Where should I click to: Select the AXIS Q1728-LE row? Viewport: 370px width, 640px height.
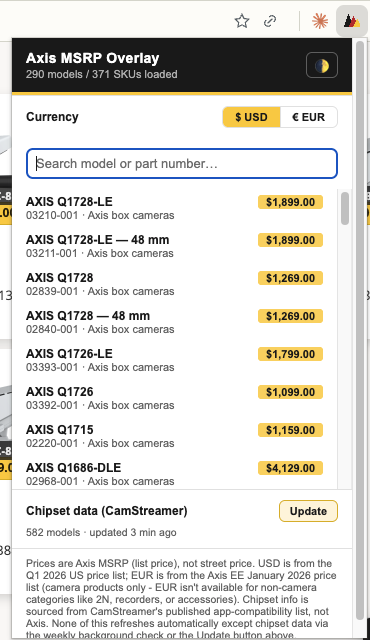pos(176,208)
